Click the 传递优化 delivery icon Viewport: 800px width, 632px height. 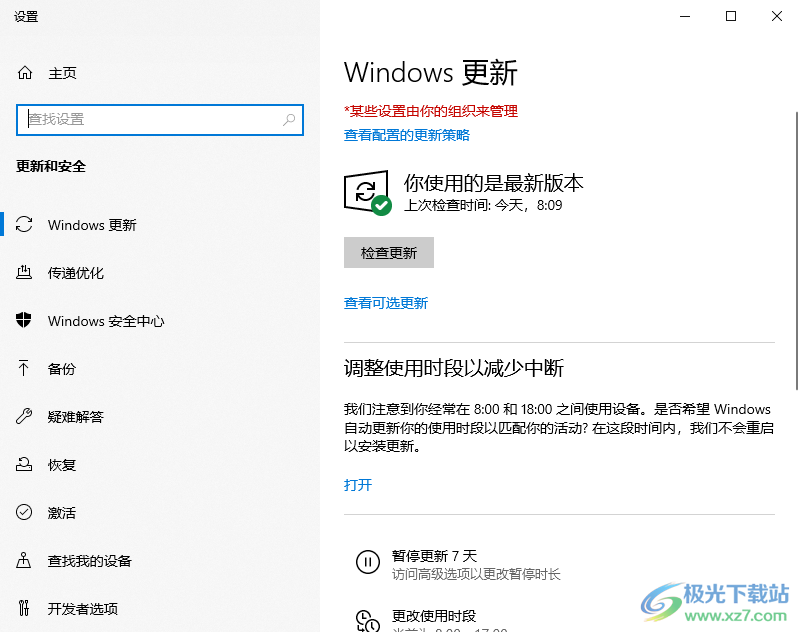(x=24, y=272)
